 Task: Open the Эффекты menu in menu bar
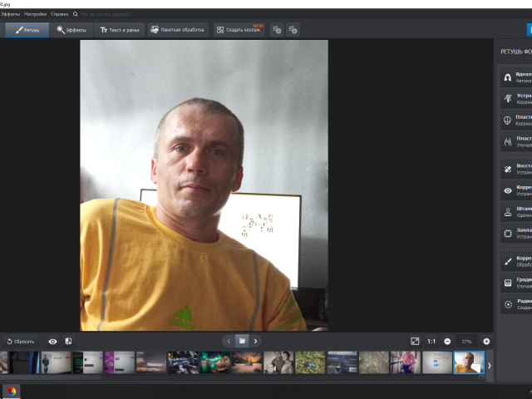pos(10,14)
